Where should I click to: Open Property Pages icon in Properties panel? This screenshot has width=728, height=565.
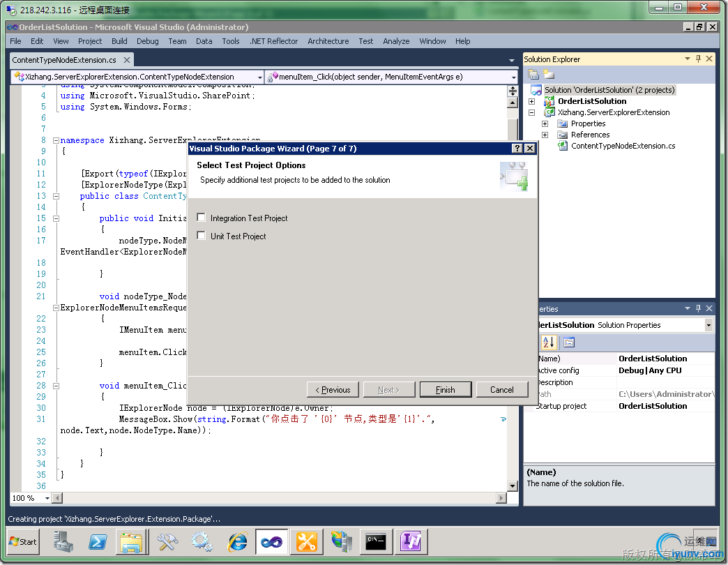tap(569, 342)
